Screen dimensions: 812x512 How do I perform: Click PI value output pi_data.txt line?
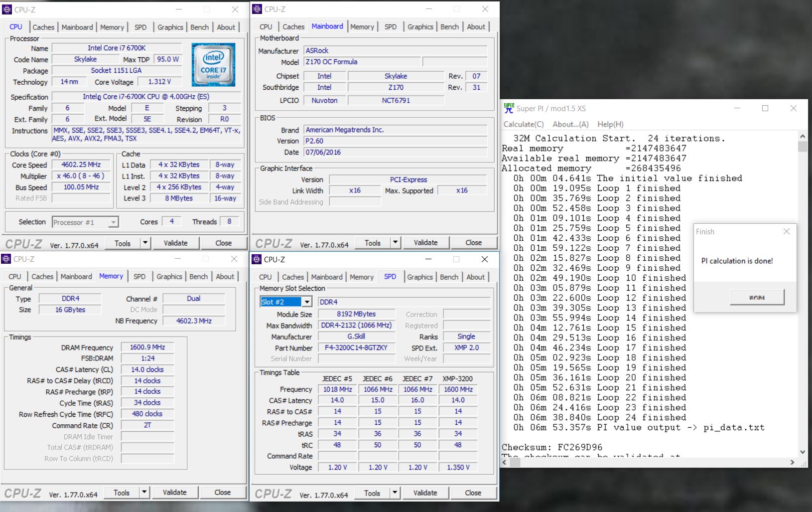639,427
